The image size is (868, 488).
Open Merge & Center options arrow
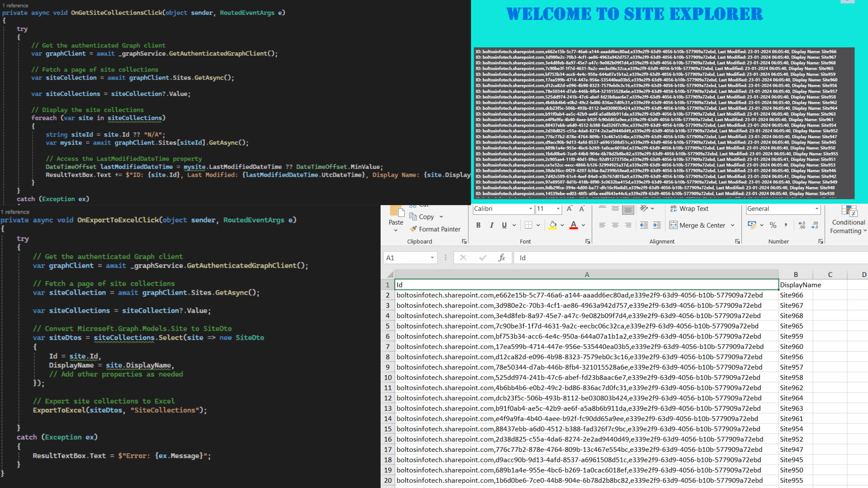point(733,225)
